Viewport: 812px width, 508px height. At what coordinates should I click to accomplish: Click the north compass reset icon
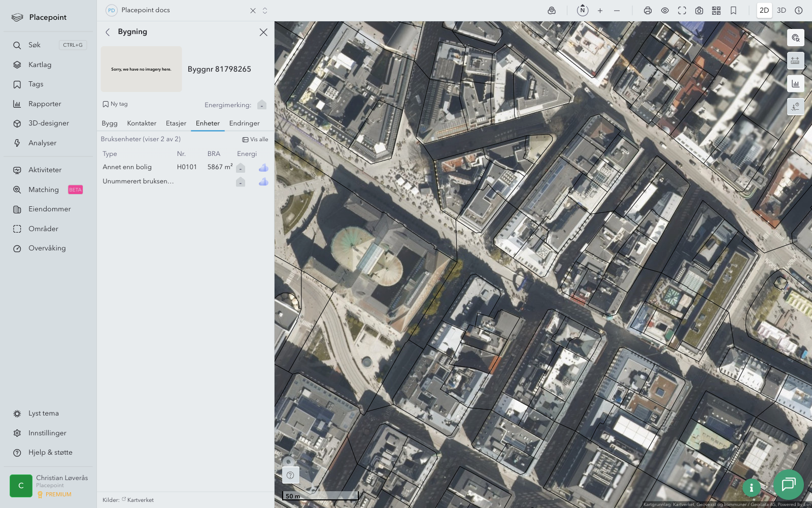point(583,10)
